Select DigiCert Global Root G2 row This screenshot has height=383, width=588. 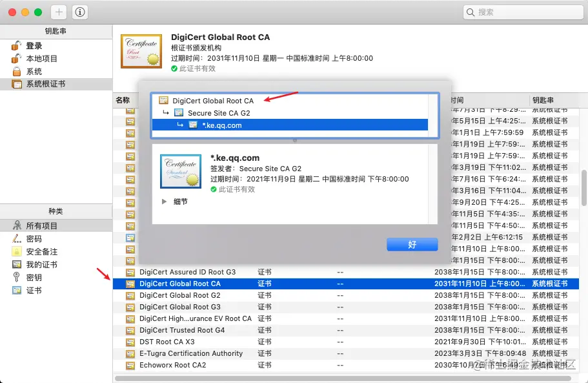pyautogui.click(x=346, y=295)
